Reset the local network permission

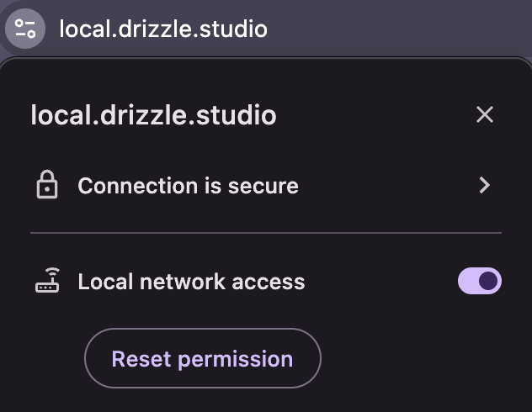(x=202, y=359)
